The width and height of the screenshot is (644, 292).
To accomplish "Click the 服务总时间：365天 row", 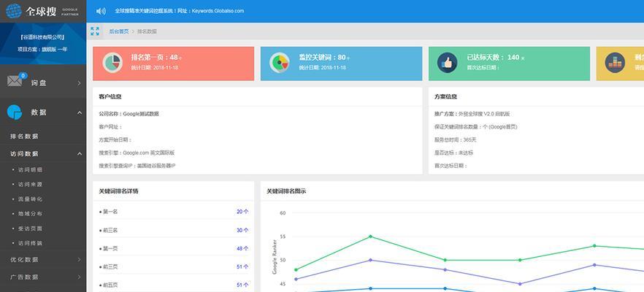I will tap(455, 139).
